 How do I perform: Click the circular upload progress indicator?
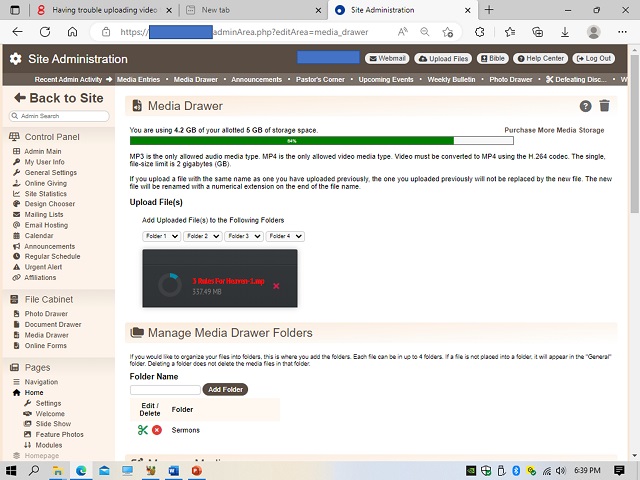[x=170, y=285]
